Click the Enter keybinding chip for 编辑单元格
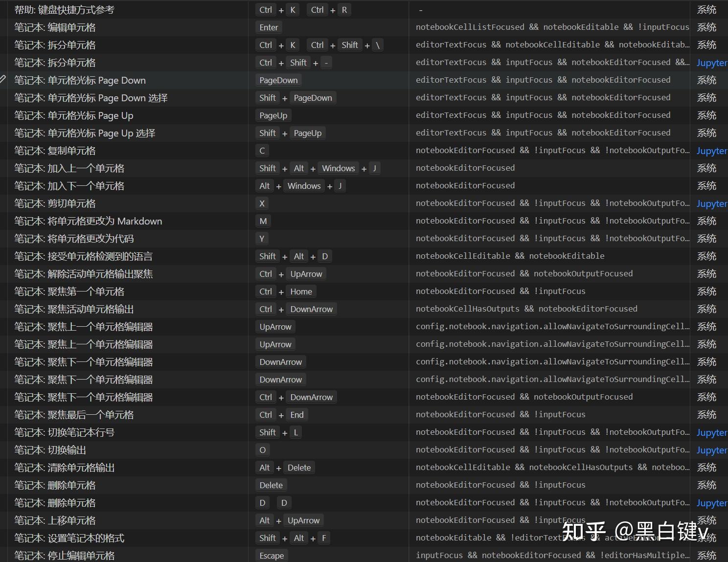The width and height of the screenshot is (728, 562). pos(269,27)
